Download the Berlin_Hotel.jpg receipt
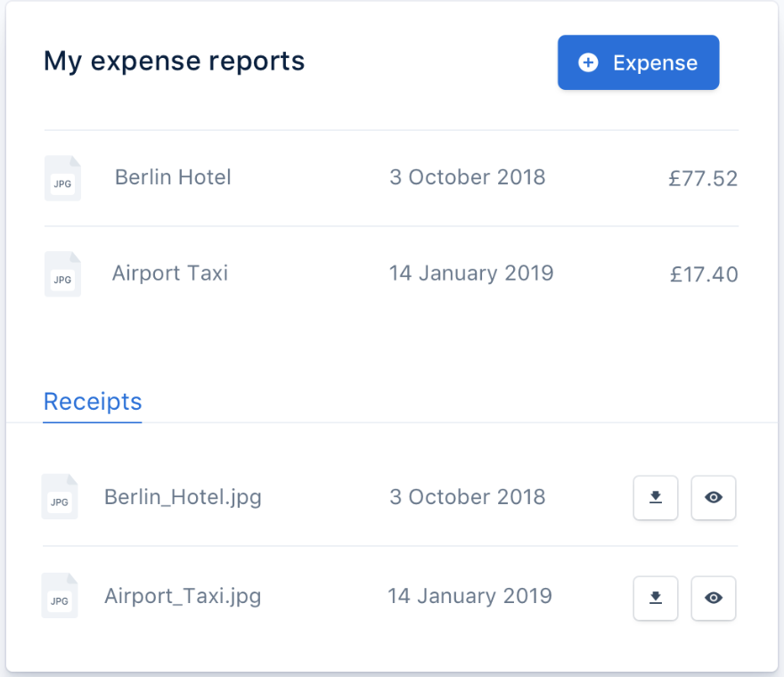784x677 pixels. point(656,498)
